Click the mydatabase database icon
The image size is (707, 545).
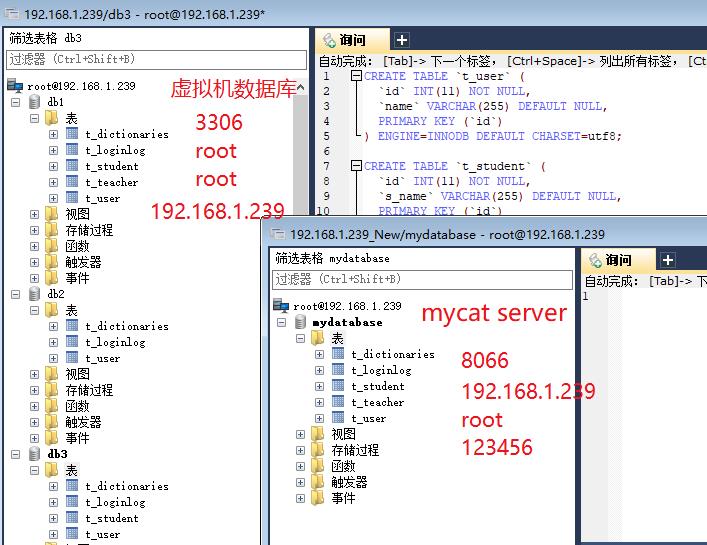[299, 322]
